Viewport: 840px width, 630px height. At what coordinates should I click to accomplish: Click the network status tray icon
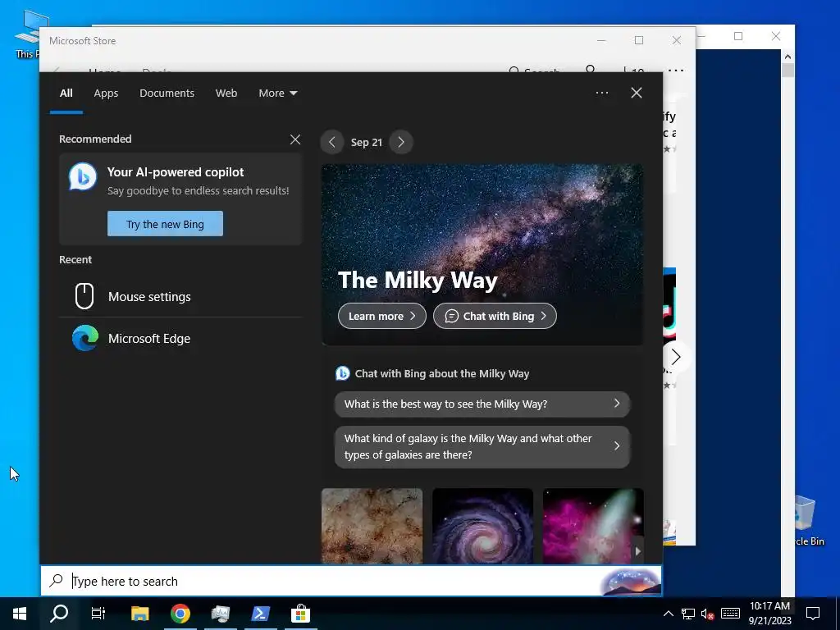tap(688, 614)
